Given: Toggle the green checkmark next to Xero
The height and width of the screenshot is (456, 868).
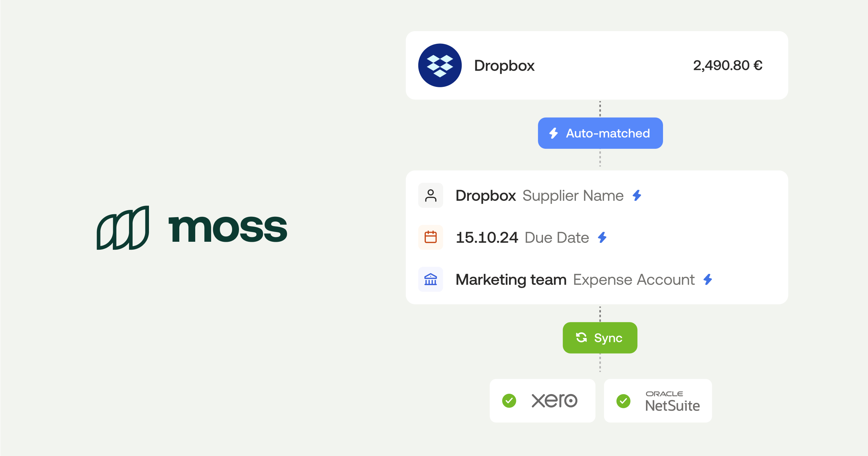Looking at the screenshot, I should pos(509,401).
